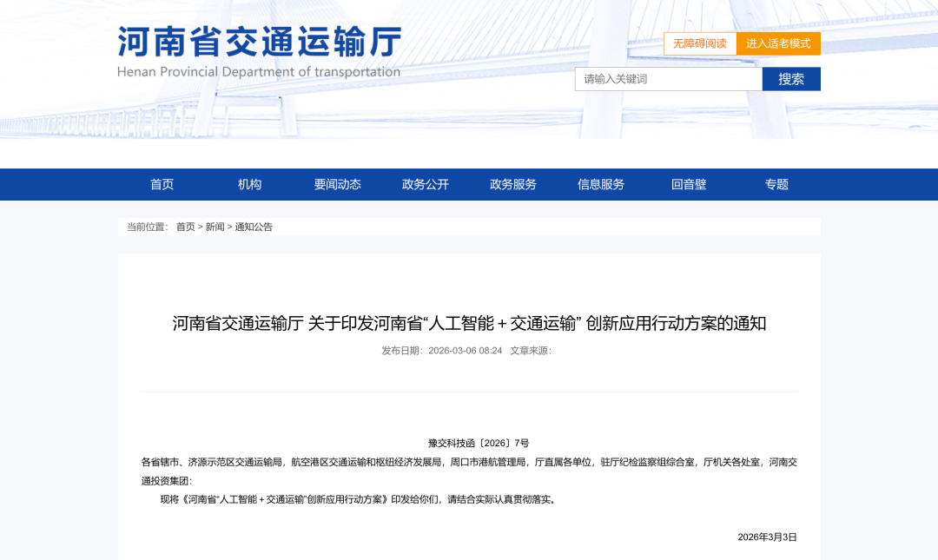Screen dimensions: 938x560
Task: Open the 通知公告 breadcrumb link
Action: click(x=254, y=227)
